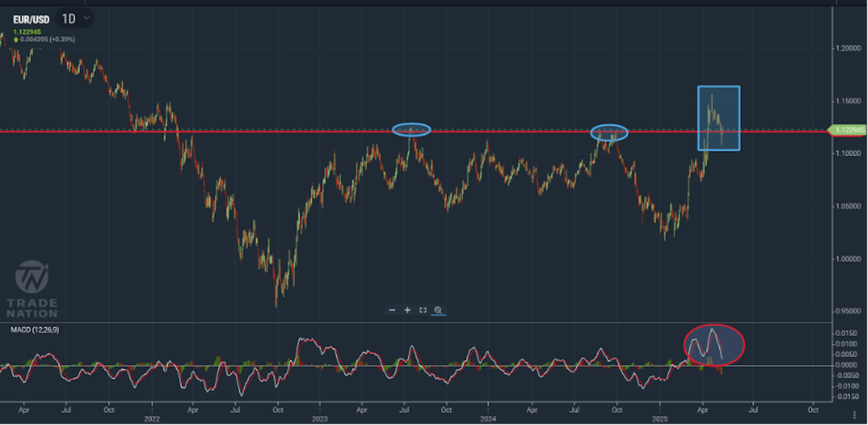Zoom out using the minus icon

(392, 310)
